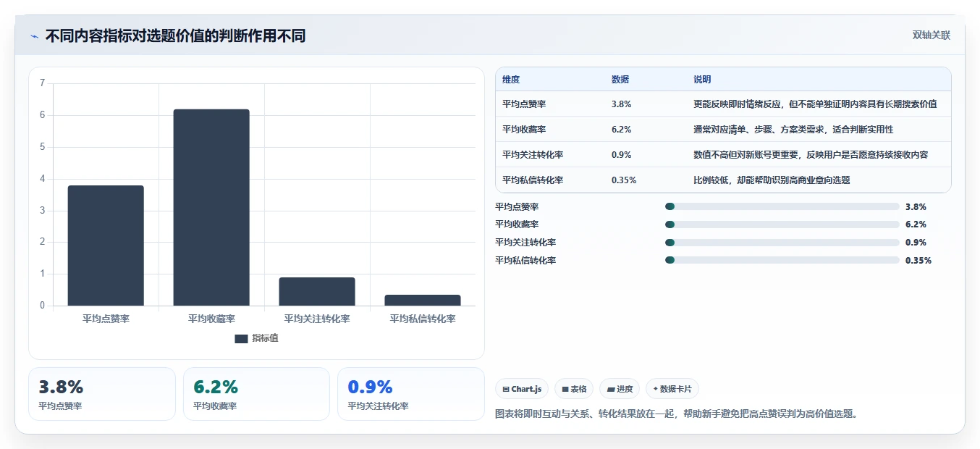Select the 平均点赞率 table cell

524,104
